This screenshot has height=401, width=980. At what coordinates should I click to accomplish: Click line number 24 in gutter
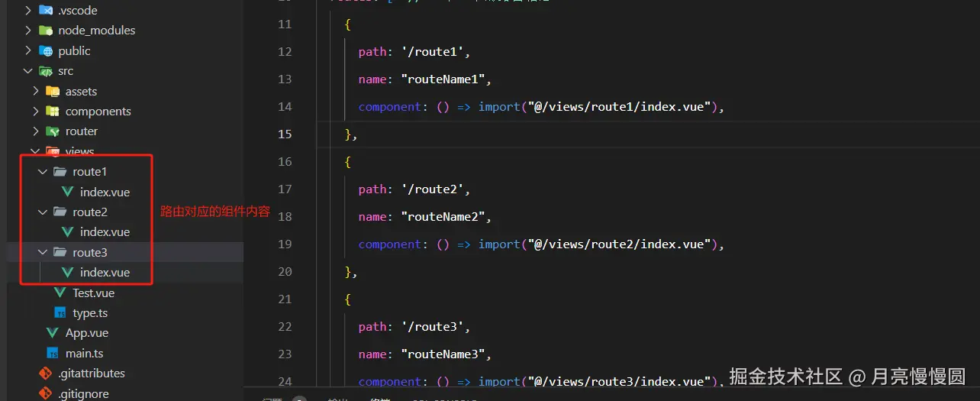coord(285,382)
